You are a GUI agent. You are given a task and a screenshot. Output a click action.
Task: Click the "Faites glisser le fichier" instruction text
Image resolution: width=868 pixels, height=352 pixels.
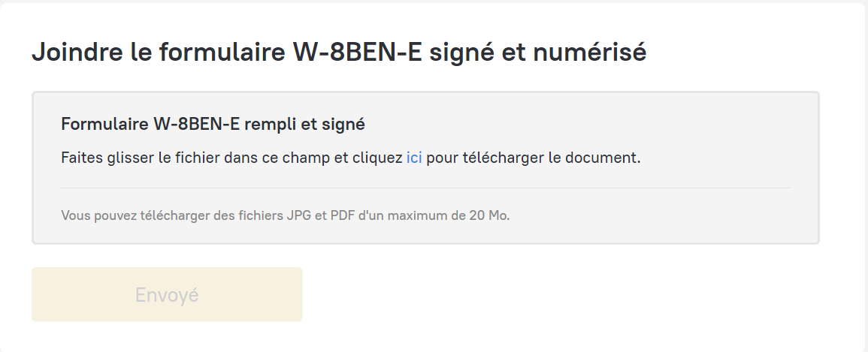click(x=225, y=158)
